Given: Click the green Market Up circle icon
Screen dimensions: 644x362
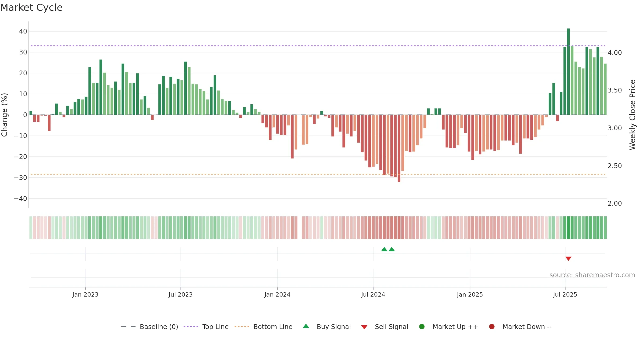Looking at the screenshot, I should [422, 327].
